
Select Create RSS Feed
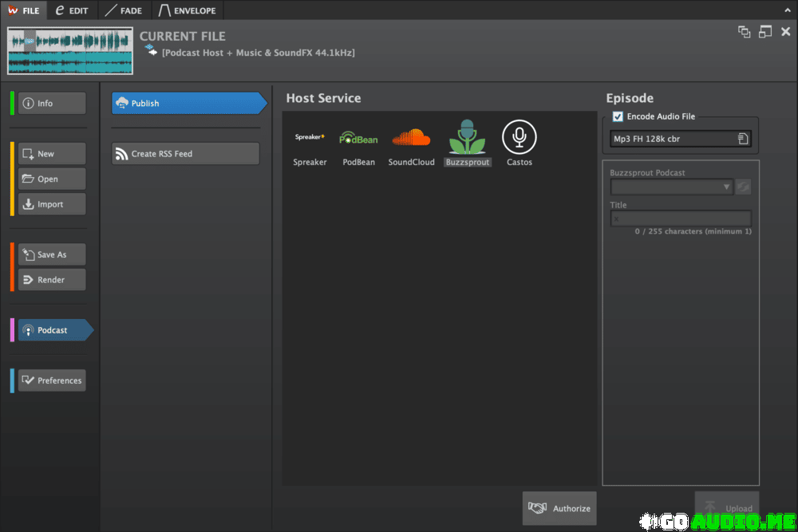point(186,154)
